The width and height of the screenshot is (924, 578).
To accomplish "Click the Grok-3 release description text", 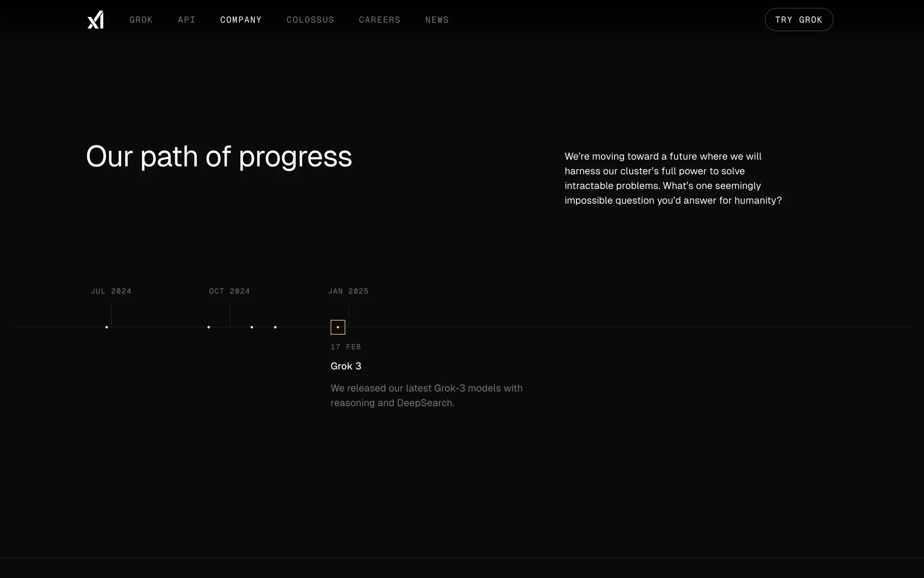I will point(426,395).
